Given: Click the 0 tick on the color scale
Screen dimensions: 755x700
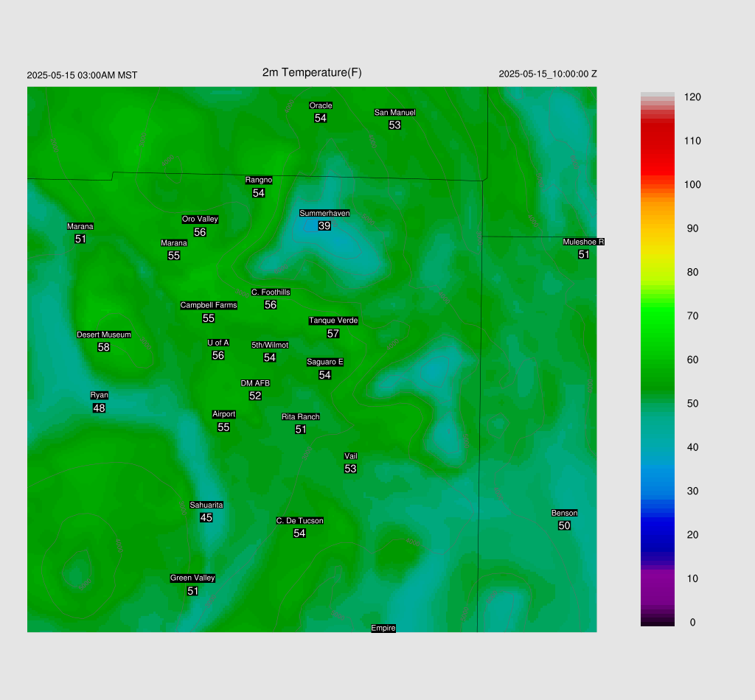Looking at the screenshot, I should (692, 623).
